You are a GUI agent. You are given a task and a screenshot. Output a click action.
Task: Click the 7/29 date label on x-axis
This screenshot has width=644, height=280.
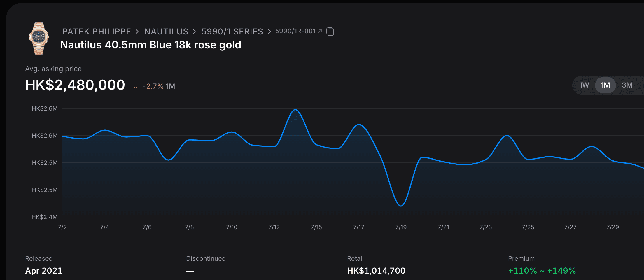[x=612, y=227]
